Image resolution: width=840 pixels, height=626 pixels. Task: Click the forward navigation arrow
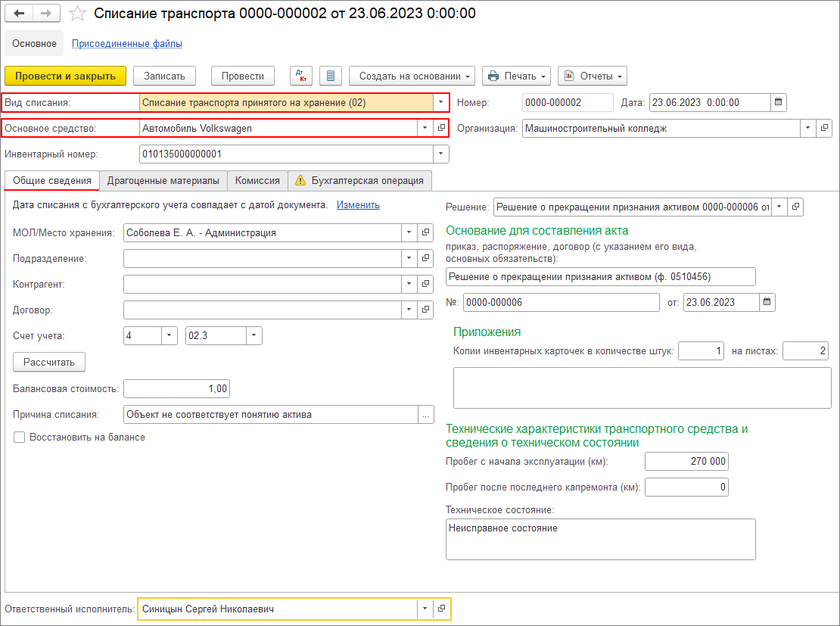pyautogui.click(x=47, y=14)
